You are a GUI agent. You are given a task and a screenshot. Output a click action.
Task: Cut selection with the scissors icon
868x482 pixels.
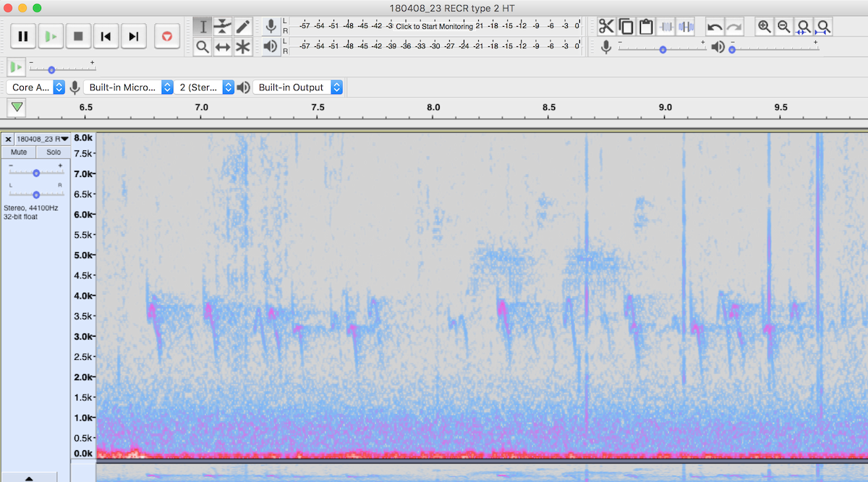606,27
